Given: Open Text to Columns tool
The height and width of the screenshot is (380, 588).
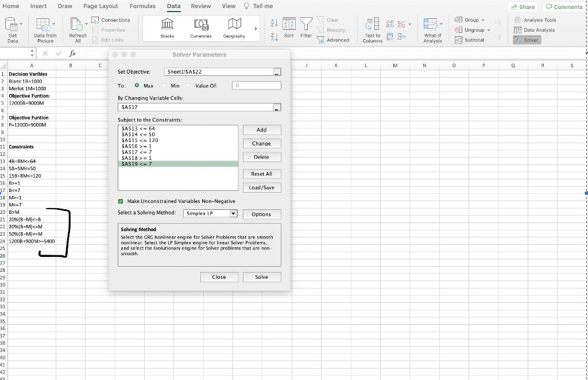Looking at the screenshot, I should point(373,24).
